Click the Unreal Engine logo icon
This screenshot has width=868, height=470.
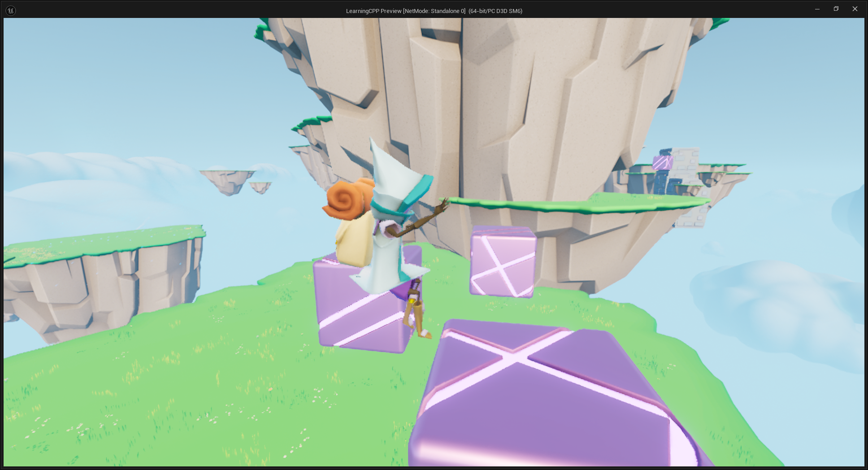coord(11,10)
